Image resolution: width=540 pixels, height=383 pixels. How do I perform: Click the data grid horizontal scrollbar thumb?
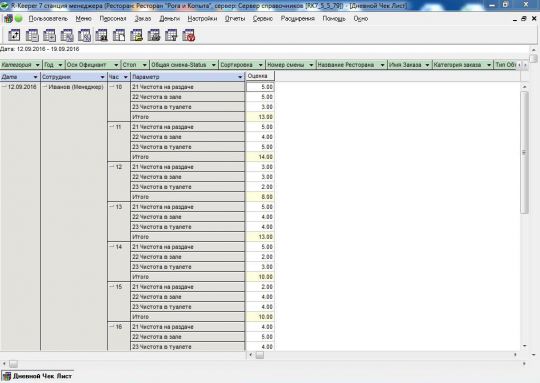[260, 355]
